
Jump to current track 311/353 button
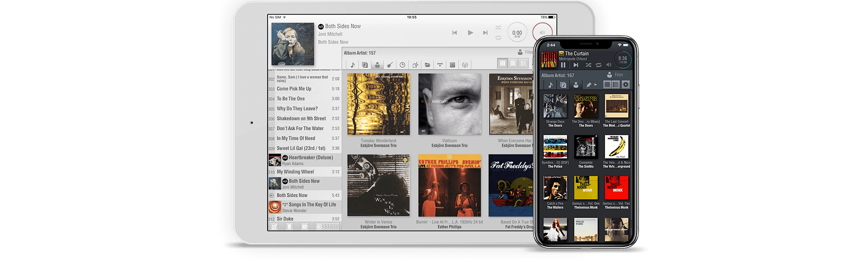click(327, 227)
